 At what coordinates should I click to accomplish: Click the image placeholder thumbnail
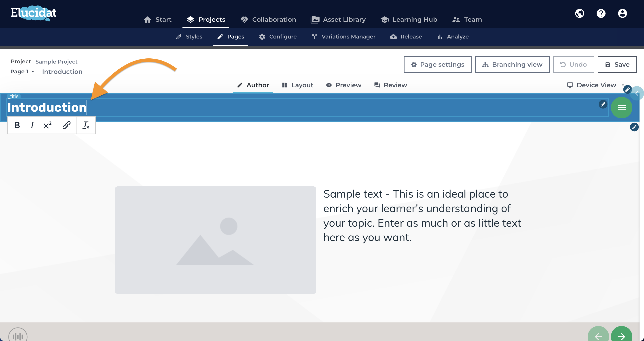215,240
